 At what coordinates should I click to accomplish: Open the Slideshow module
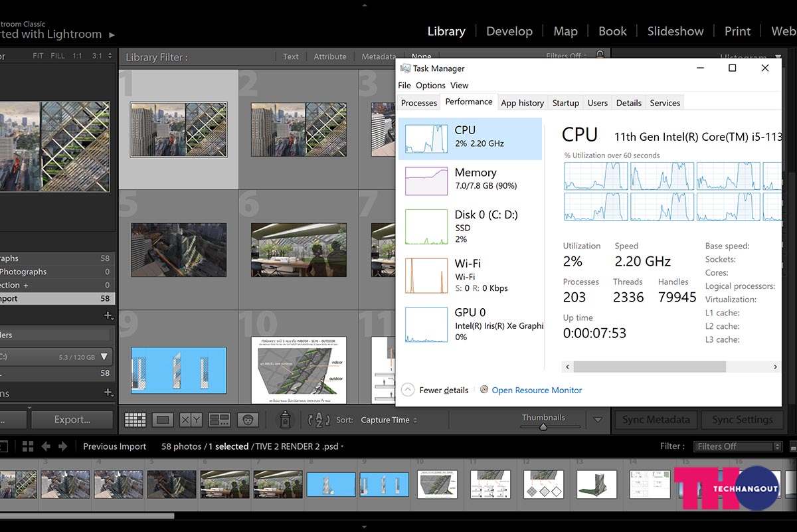[x=675, y=31]
